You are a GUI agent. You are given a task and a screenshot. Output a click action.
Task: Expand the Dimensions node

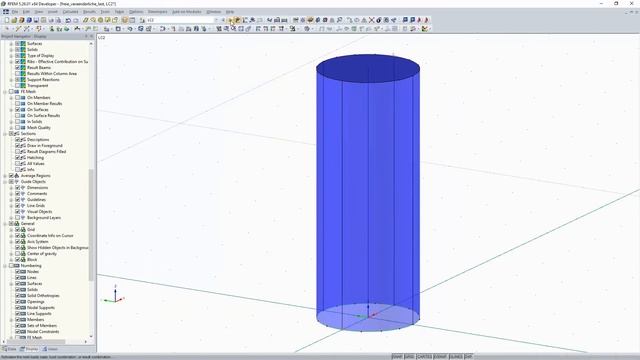point(11,188)
